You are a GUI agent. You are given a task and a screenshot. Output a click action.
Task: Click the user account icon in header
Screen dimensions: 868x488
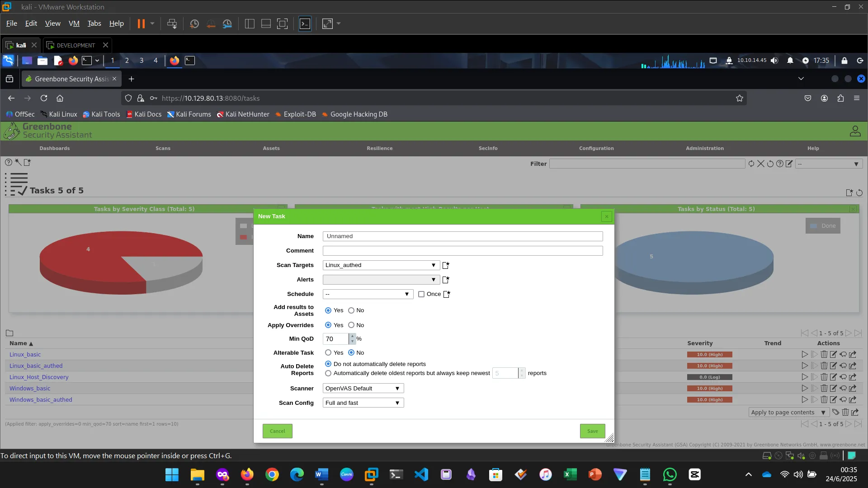pos(855,131)
